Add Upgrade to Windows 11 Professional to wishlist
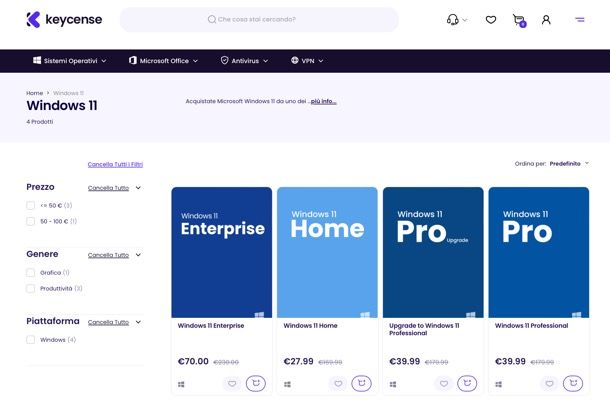The height and width of the screenshot is (412, 610). point(444,384)
